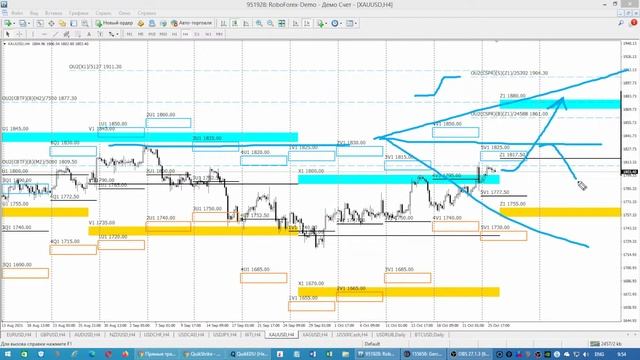
Task: Expand the arrows objects dropdown
Action: point(118,34)
